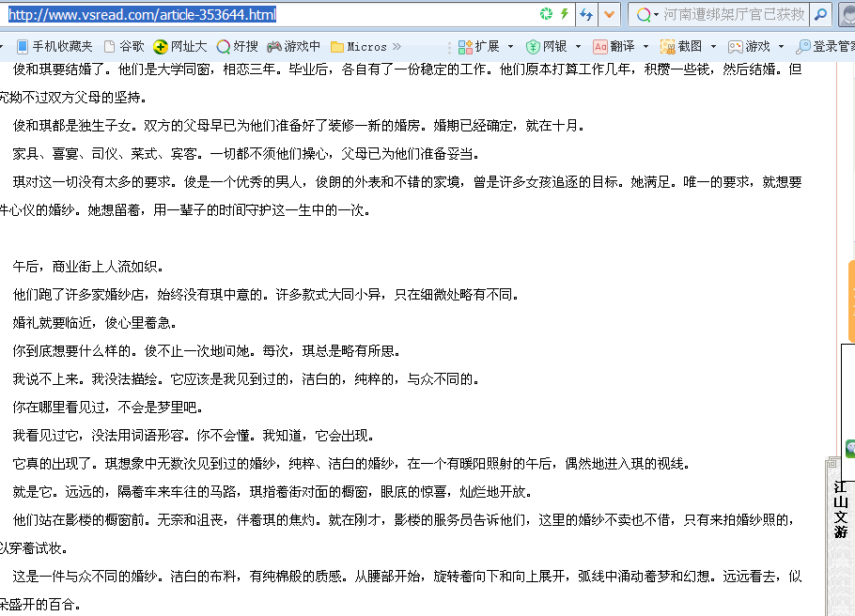Click the 截图 screenshot scissors icon
The image size is (855, 616).
[x=668, y=48]
